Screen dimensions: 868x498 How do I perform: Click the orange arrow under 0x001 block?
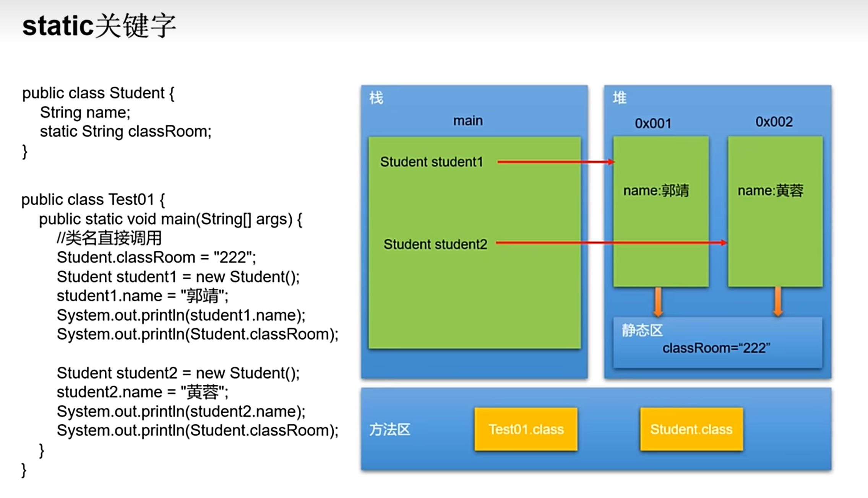(x=658, y=302)
